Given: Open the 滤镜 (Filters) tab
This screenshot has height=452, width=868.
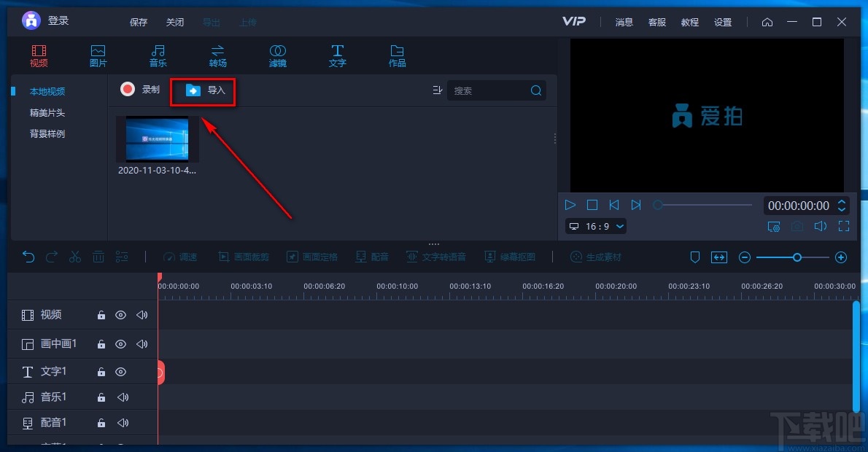Looking at the screenshot, I should point(277,56).
